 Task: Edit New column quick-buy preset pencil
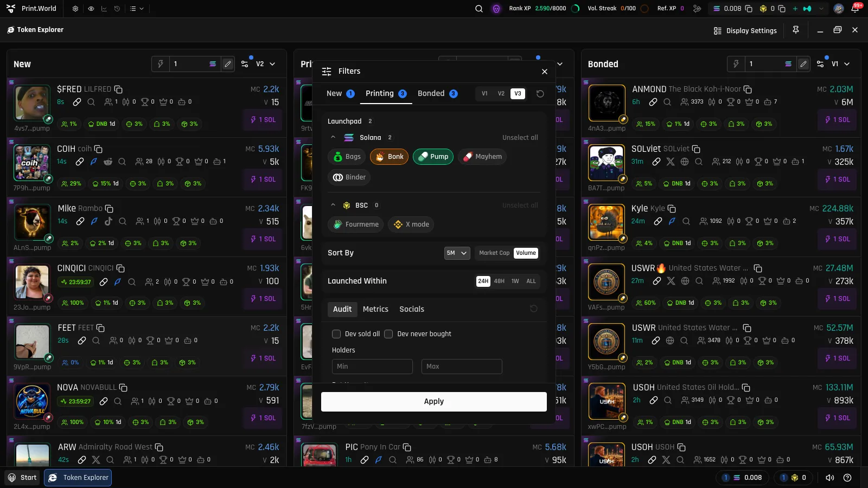point(228,64)
